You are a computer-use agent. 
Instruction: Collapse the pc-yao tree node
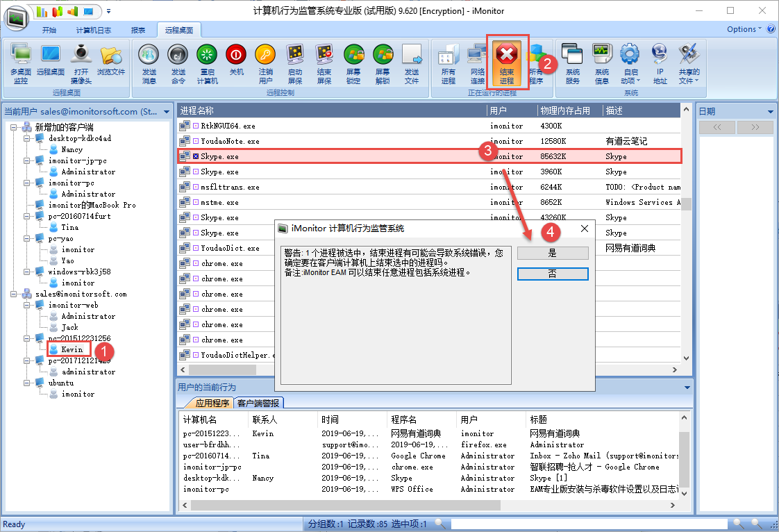[x=26, y=238]
